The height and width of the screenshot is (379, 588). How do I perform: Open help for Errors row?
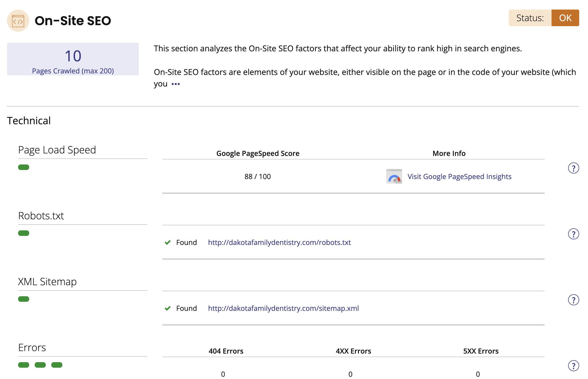[573, 366]
